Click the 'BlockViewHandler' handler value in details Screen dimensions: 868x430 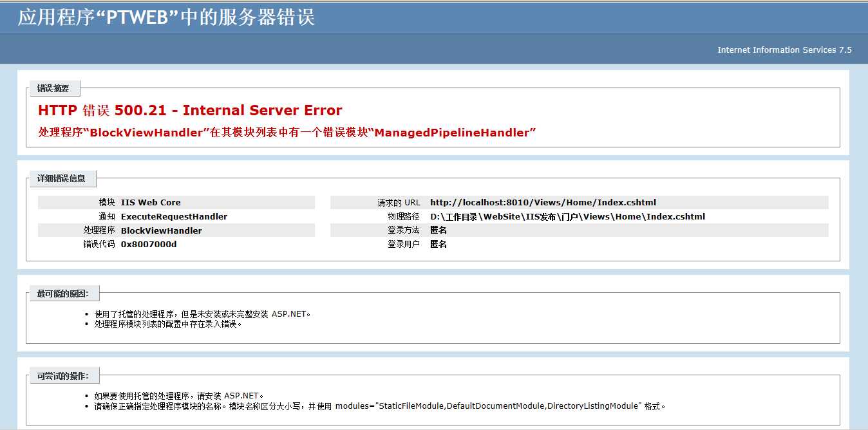[x=162, y=230]
